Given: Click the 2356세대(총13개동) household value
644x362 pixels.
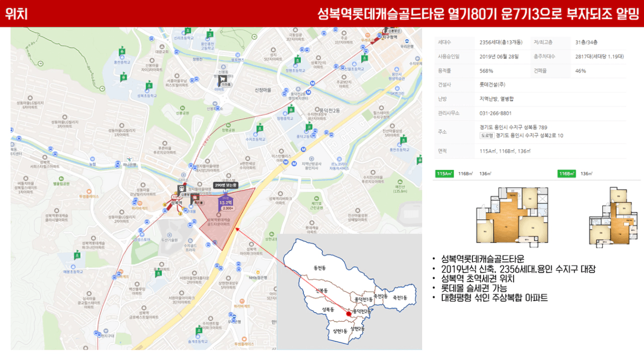Looking at the screenshot, I should tap(500, 42).
